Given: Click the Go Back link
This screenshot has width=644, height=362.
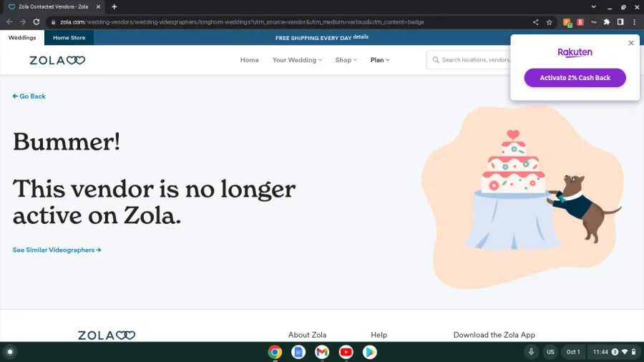Looking at the screenshot, I should coord(29,96).
